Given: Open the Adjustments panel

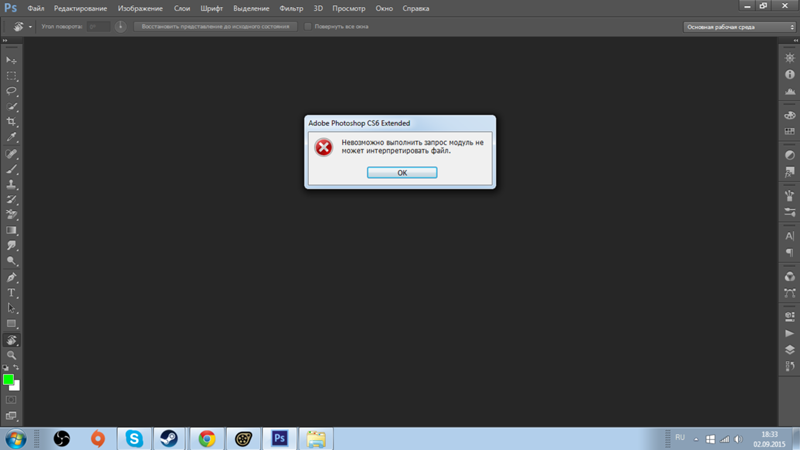Looking at the screenshot, I should coord(790,155).
